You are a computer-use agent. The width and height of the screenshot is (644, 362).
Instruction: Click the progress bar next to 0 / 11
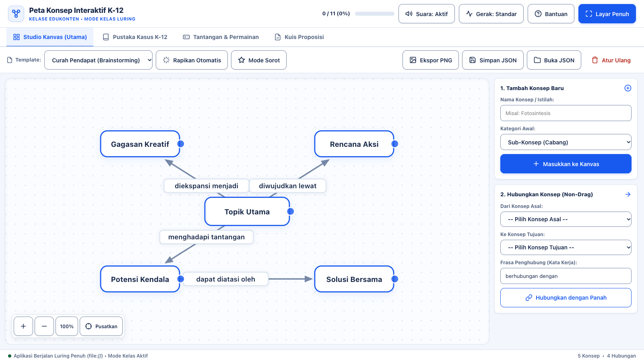coord(375,14)
